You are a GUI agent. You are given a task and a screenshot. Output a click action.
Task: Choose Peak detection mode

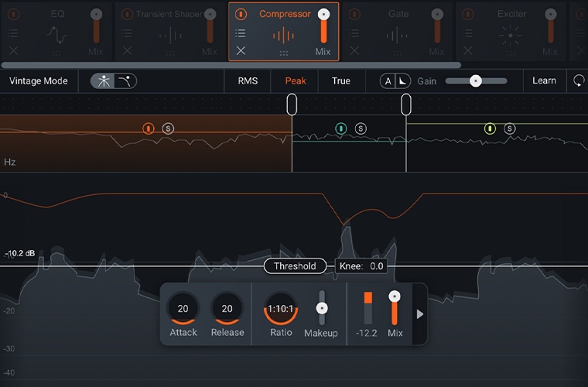point(296,81)
